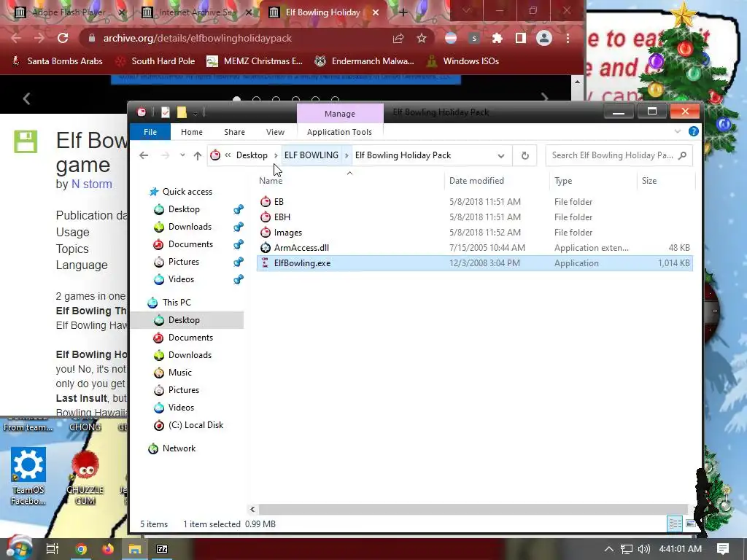Expand the address bar history dropdown

coord(500,156)
